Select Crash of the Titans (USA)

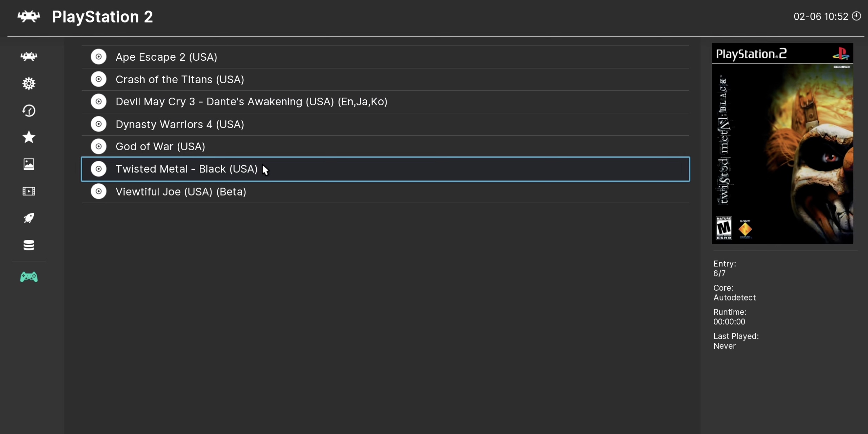tap(180, 79)
